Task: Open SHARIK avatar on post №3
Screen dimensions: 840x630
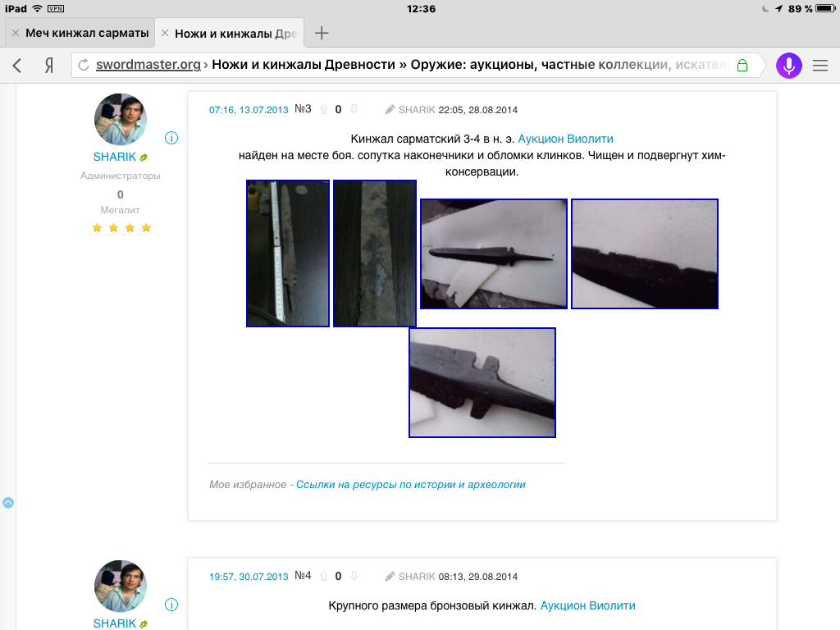Action: point(121,120)
